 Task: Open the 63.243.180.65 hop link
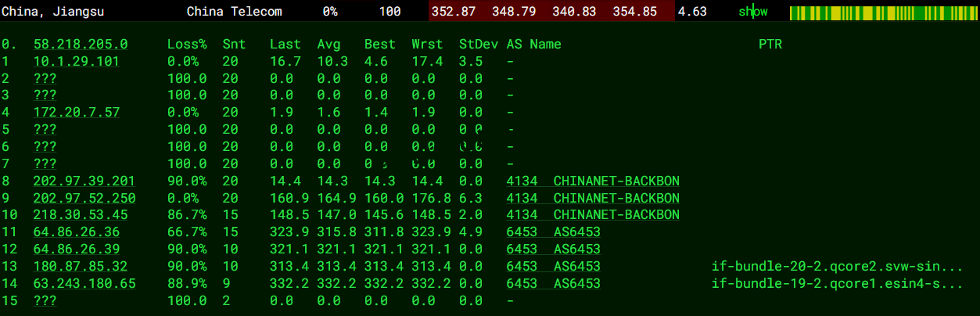pos(84,283)
